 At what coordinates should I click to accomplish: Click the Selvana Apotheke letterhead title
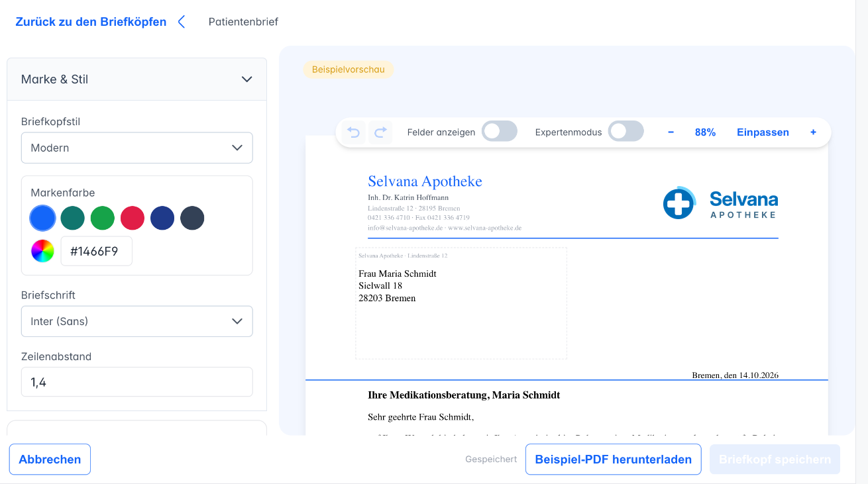[x=425, y=181]
